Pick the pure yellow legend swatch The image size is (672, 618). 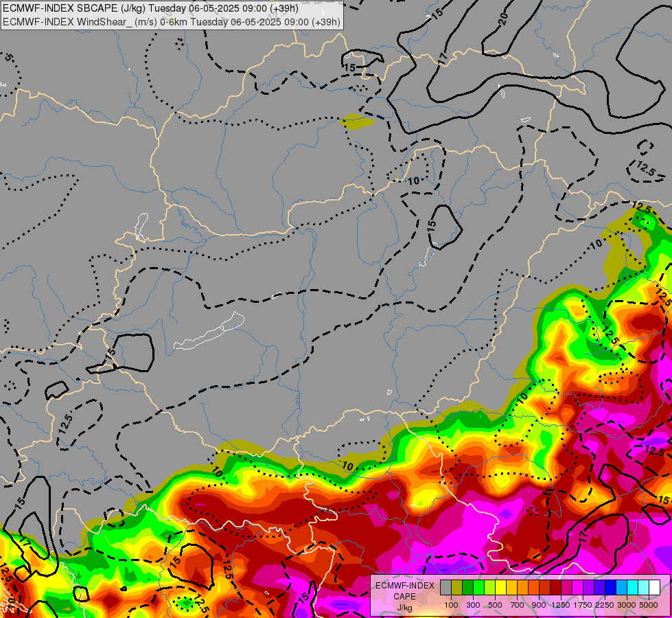point(500,588)
